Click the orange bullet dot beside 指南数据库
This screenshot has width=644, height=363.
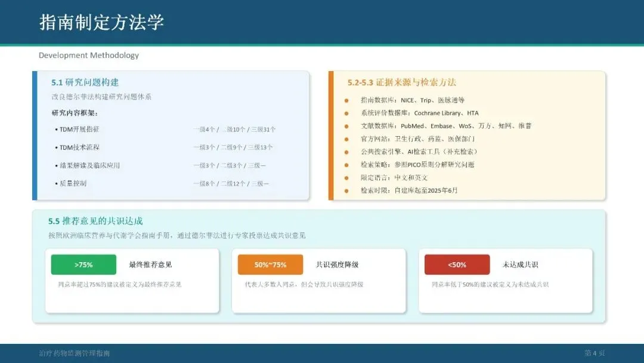346,100
